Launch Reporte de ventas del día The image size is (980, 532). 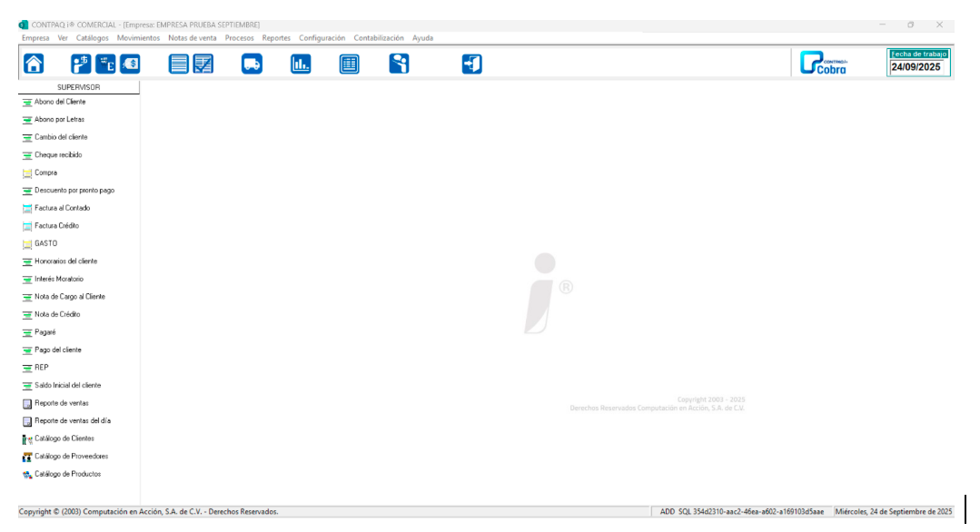coord(72,421)
